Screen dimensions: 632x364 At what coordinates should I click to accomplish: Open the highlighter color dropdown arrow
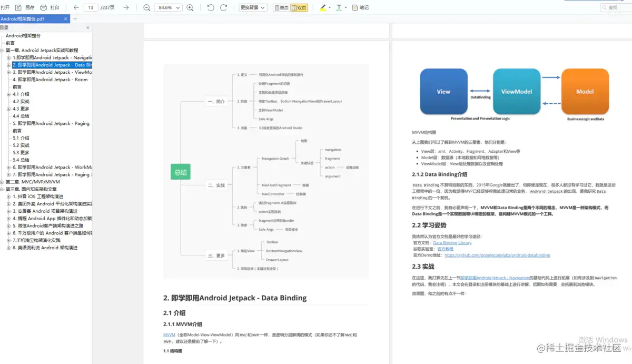pos(330,8)
